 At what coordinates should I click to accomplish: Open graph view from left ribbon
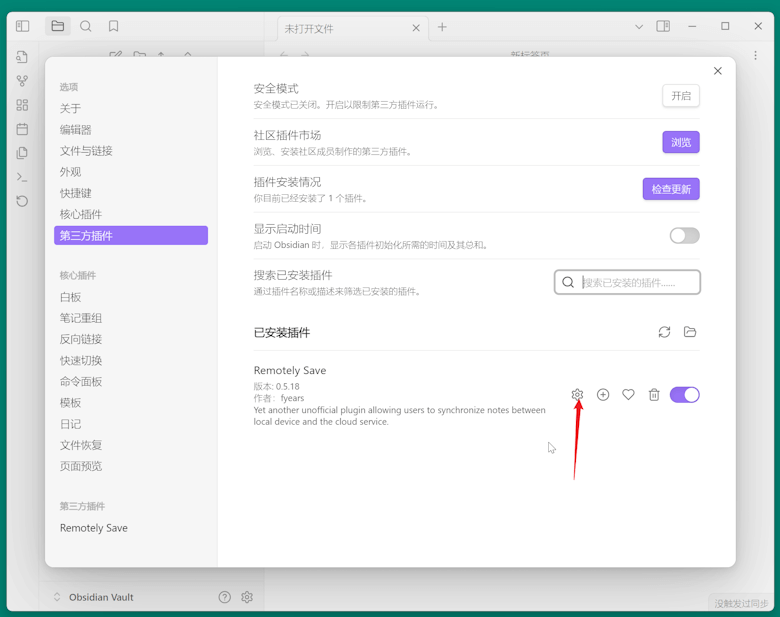coord(22,81)
